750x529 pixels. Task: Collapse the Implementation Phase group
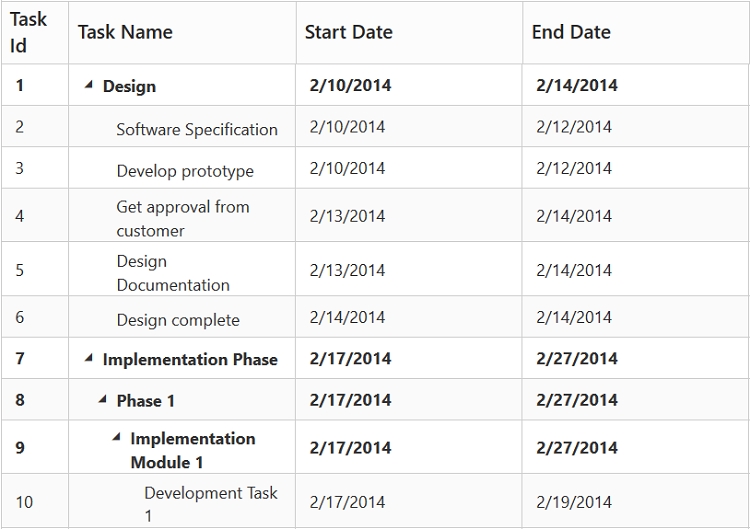click(x=89, y=359)
